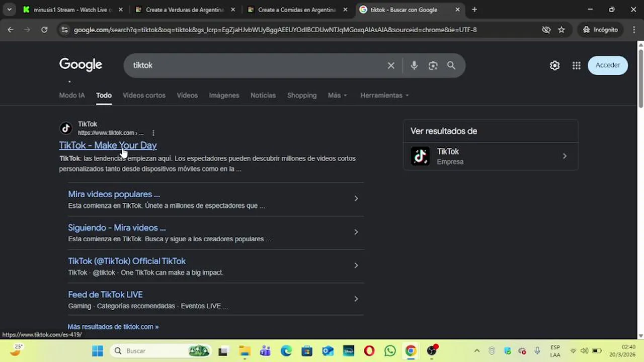Screen dimensions: 644x362
Task: Open Más resultados de tiktok.com link
Action: [113, 327]
